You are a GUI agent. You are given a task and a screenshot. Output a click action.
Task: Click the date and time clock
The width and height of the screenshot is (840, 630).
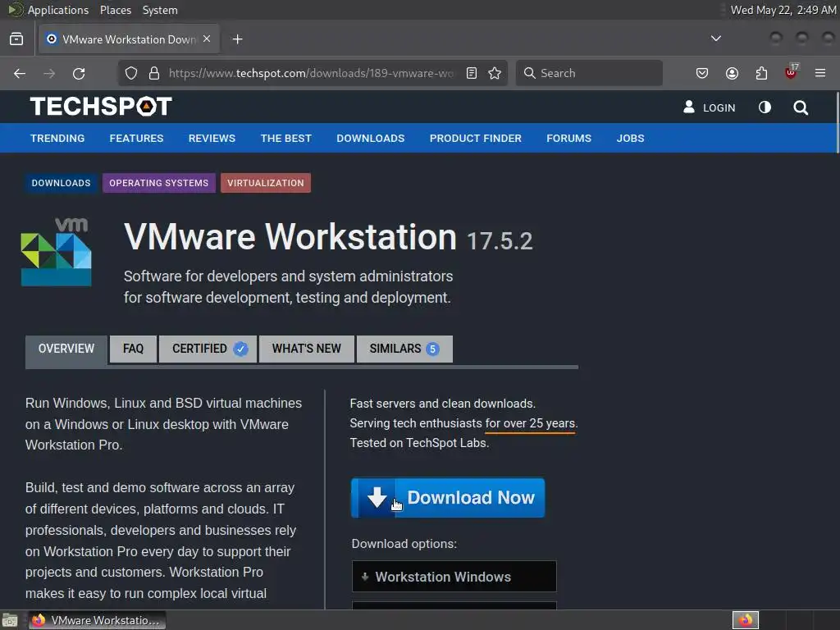(783, 10)
